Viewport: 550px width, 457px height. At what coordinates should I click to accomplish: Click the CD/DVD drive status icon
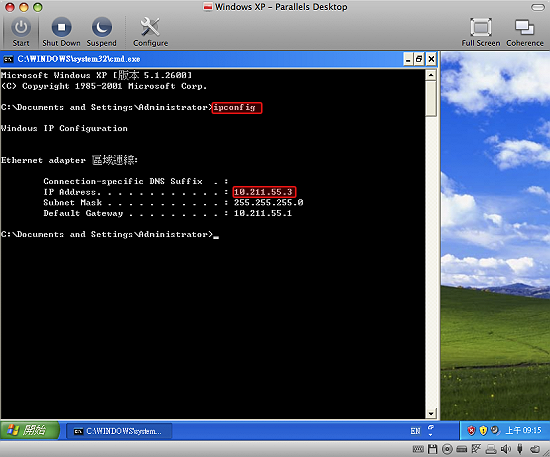447,449
